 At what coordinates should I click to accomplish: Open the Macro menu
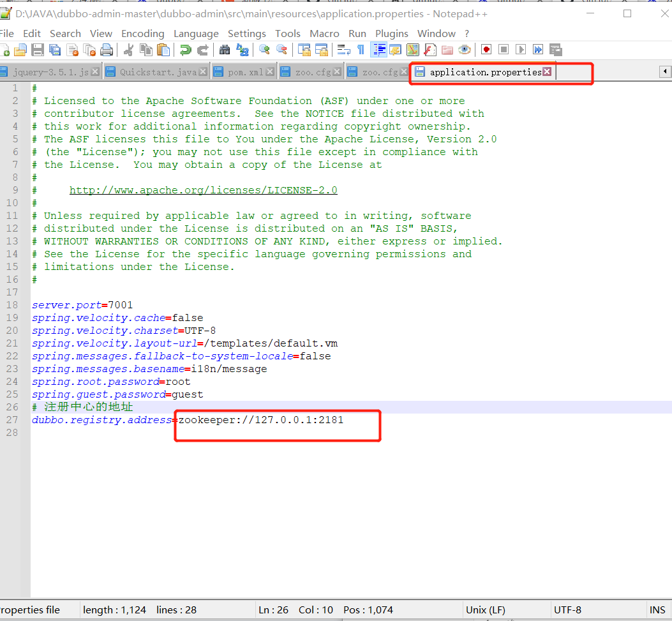coord(324,33)
